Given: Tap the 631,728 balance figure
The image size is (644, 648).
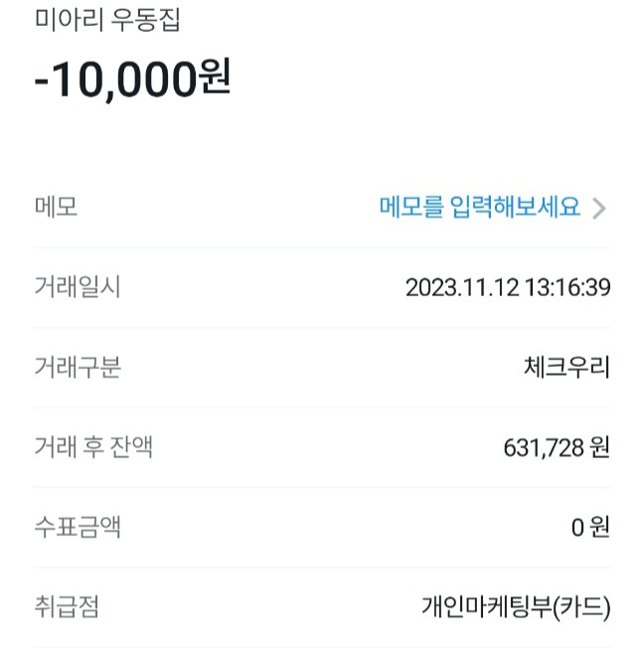Looking at the screenshot, I should point(544,448).
